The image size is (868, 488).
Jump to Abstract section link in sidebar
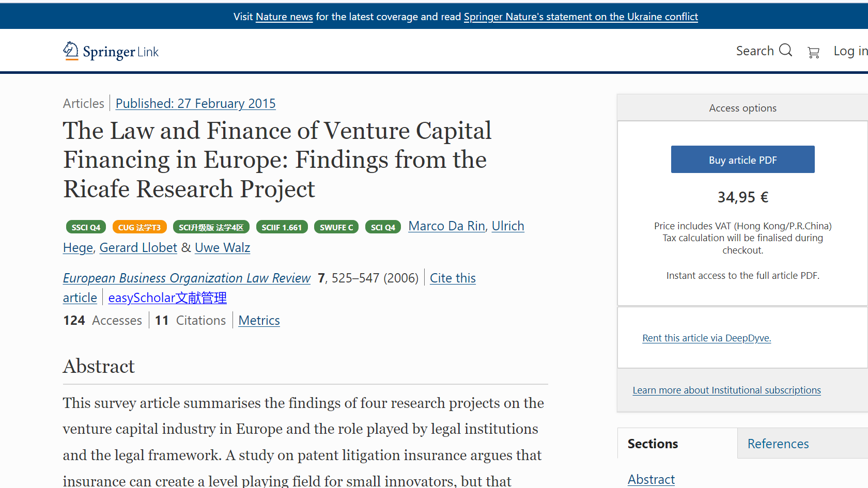pyautogui.click(x=651, y=480)
